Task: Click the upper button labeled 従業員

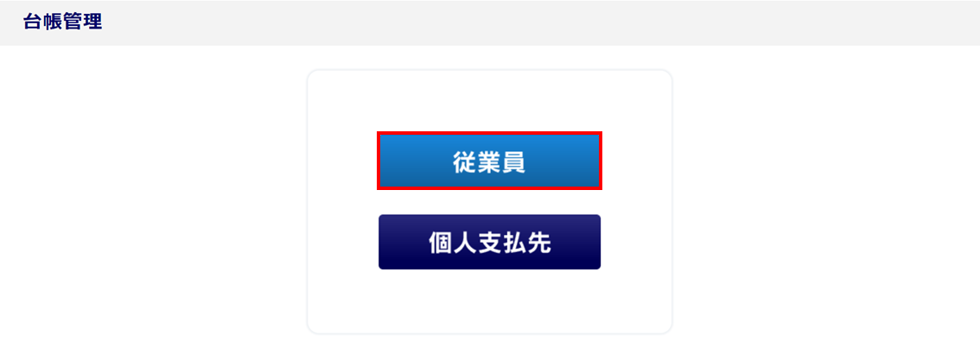Action: 489,161
